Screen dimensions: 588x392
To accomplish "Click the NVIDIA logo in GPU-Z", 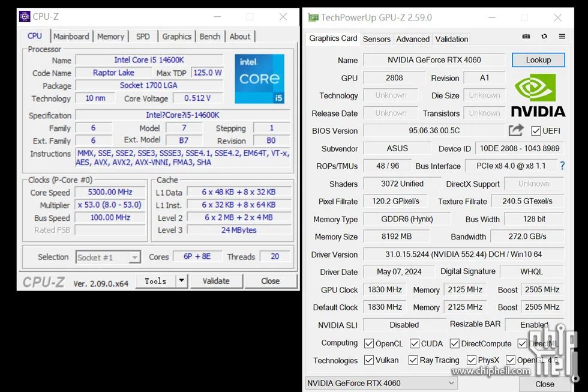I will click(538, 95).
